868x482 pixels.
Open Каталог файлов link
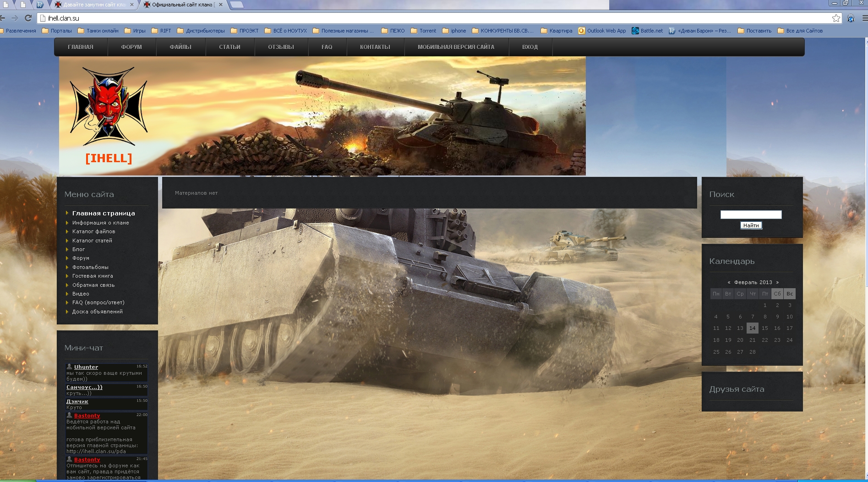[93, 231]
